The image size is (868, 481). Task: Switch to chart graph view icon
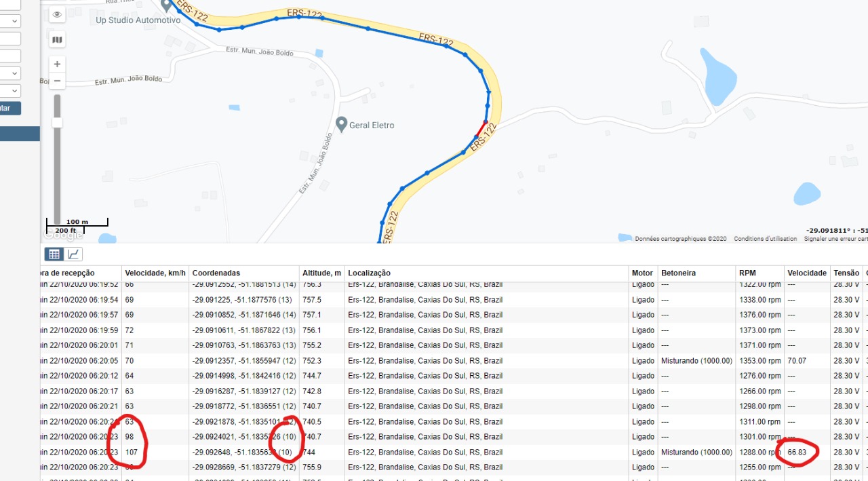point(73,254)
